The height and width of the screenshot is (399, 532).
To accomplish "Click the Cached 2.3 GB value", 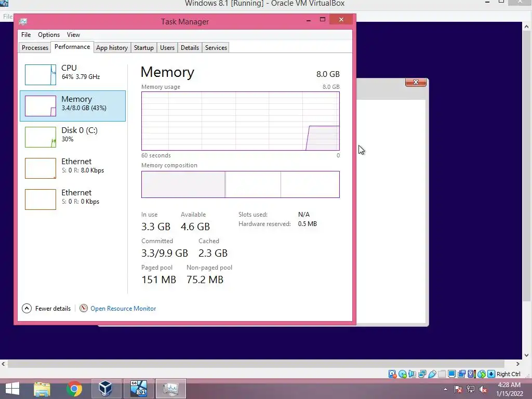I will 212,253.
